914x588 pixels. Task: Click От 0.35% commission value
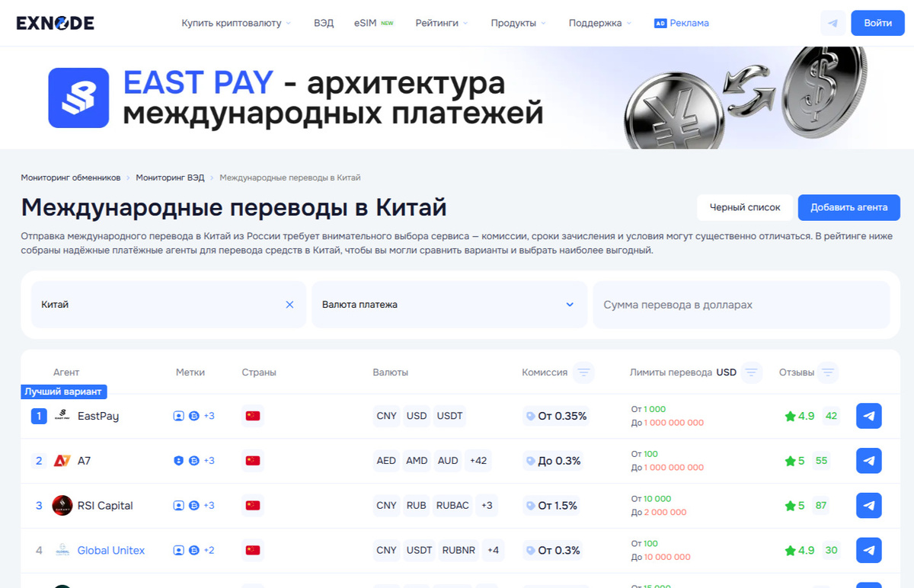point(562,416)
